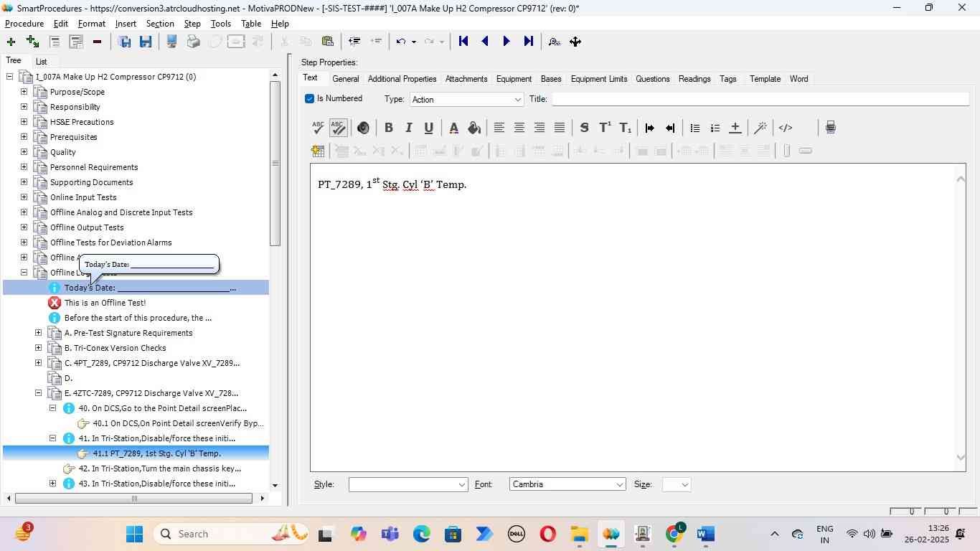
Task: Go to the previous step arrow
Action: point(485,42)
